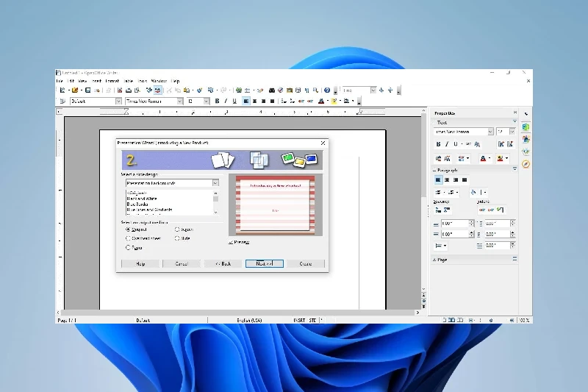Apply justified alignment in the sidebar Paragraph section
Viewport: 588px width, 392px height.
[465, 179]
